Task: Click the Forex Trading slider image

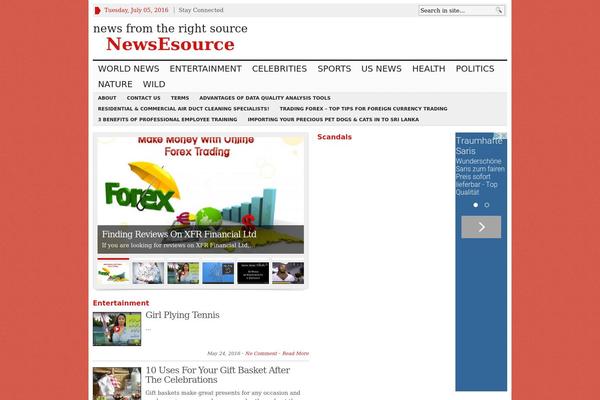Action: 201,182
